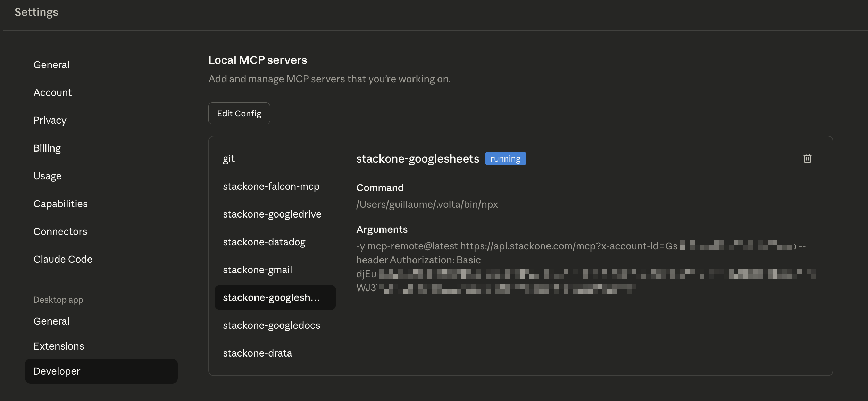
Task: Open the Usage settings section
Action: tap(47, 175)
